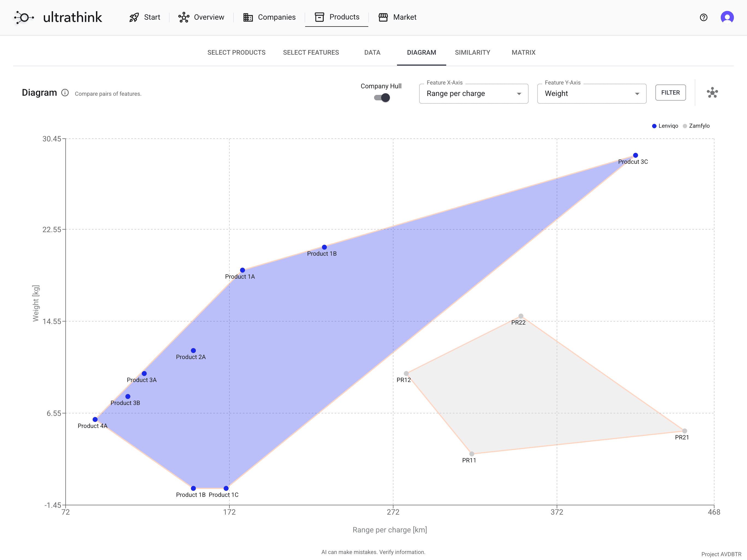The image size is (747, 560).
Task: Open help via the question mark icon
Action: pos(704,17)
